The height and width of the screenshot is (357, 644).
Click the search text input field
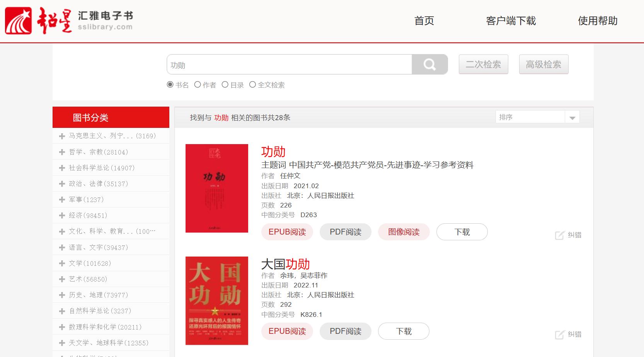click(x=289, y=65)
